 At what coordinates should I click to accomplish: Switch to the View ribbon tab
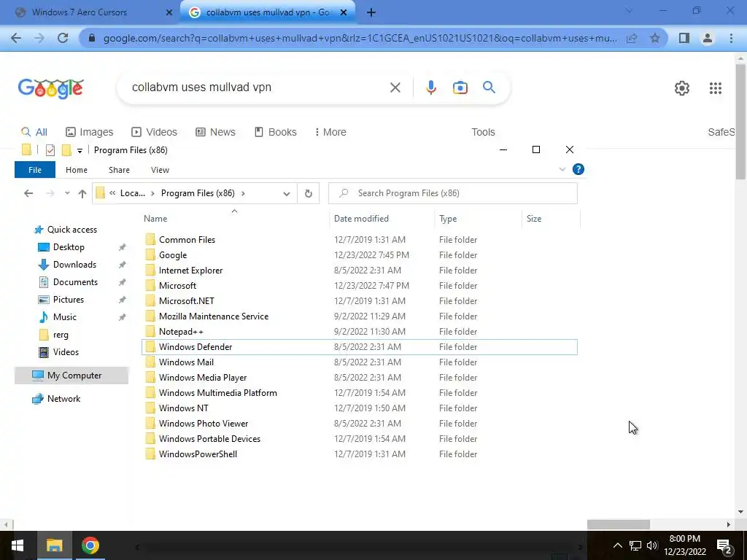pos(160,169)
